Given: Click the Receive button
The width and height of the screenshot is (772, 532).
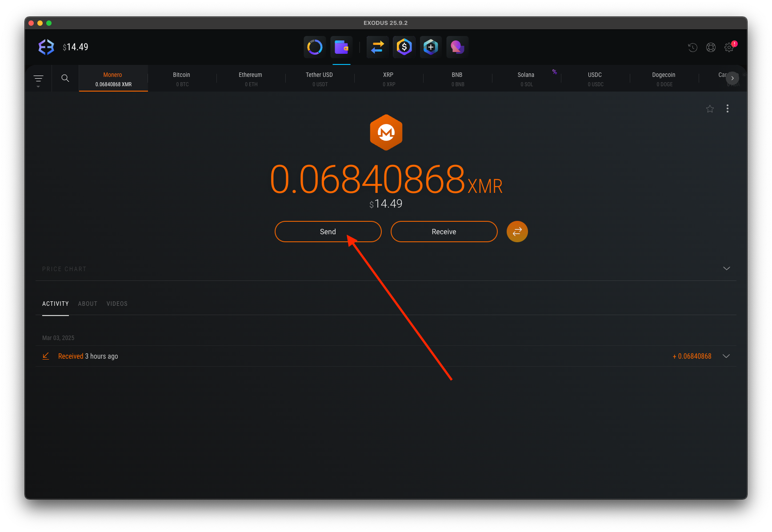Looking at the screenshot, I should tap(444, 232).
